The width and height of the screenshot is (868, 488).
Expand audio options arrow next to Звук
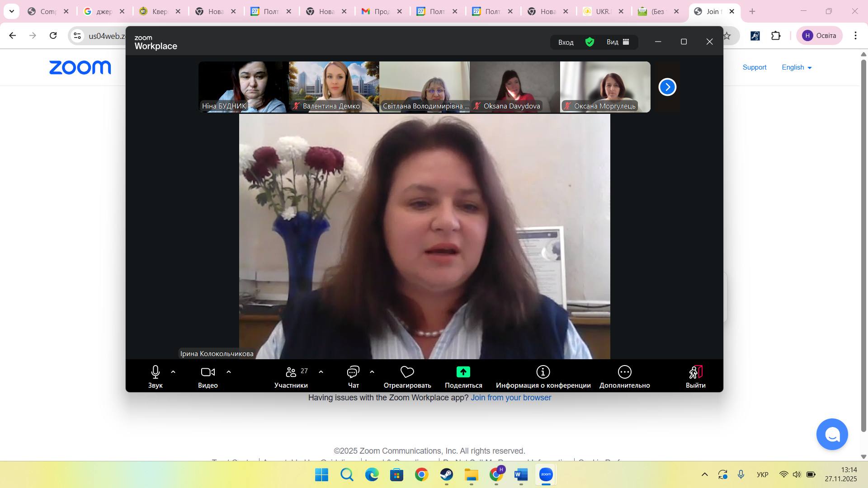tap(173, 372)
